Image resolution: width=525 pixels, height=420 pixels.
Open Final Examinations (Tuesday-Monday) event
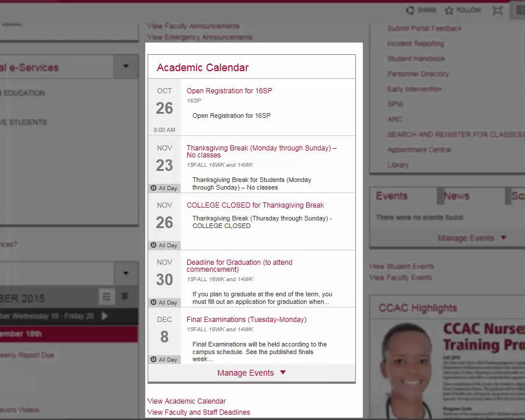[x=246, y=320]
